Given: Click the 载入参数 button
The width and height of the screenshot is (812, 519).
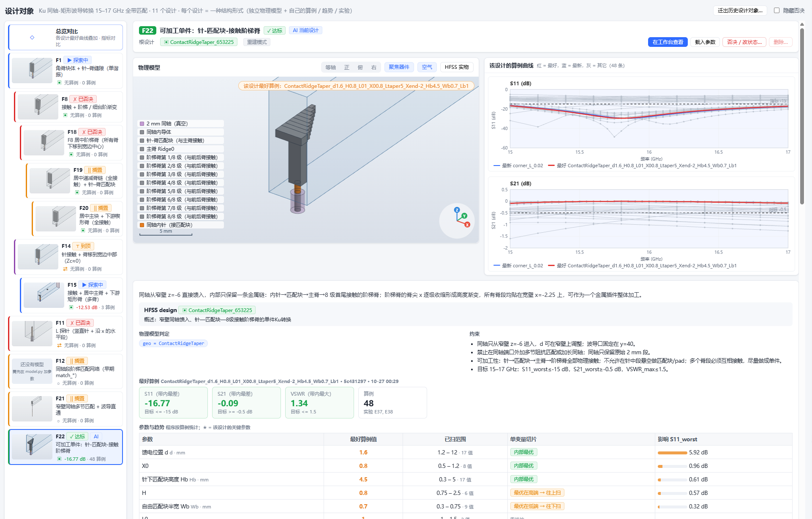Looking at the screenshot, I should pos(705,42).
